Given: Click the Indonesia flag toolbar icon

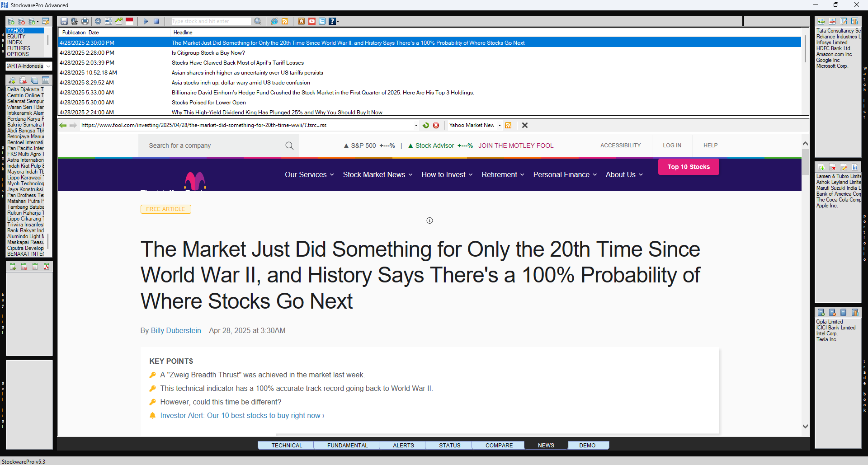Looking at the screenshot, I should (129, 21).
